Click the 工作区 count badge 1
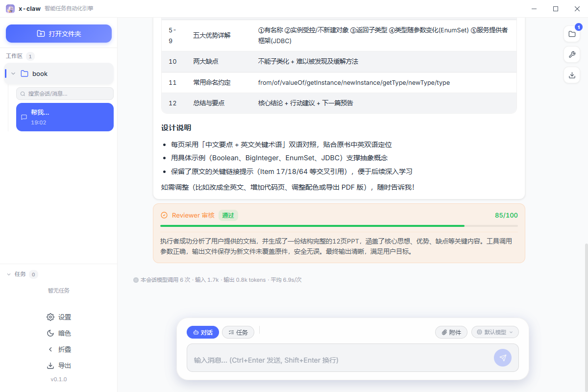Screen dimensions: 588x392 click(x=30, y=56)
